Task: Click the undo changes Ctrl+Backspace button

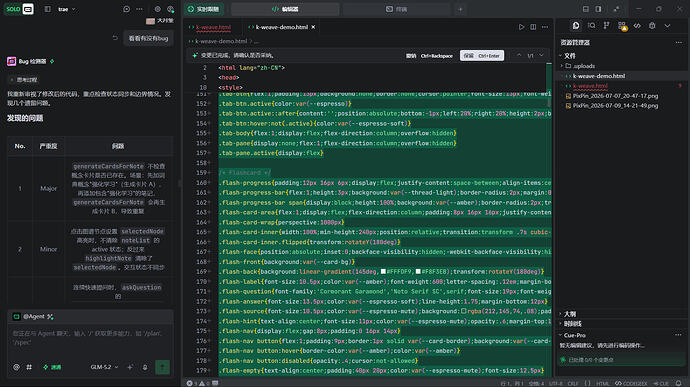Action: click(429, 55)
